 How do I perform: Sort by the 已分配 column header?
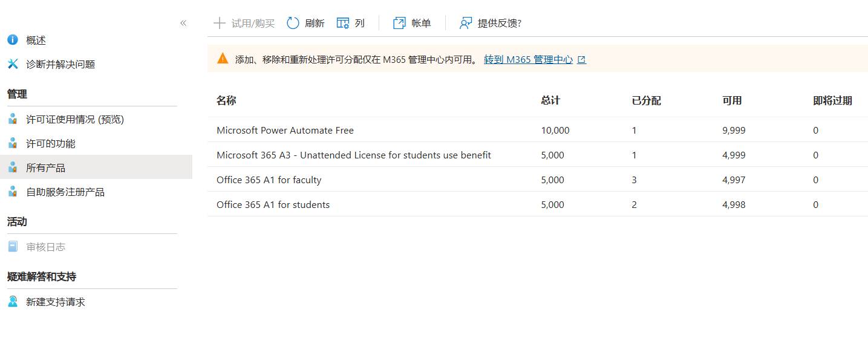[x=646, y=100]
